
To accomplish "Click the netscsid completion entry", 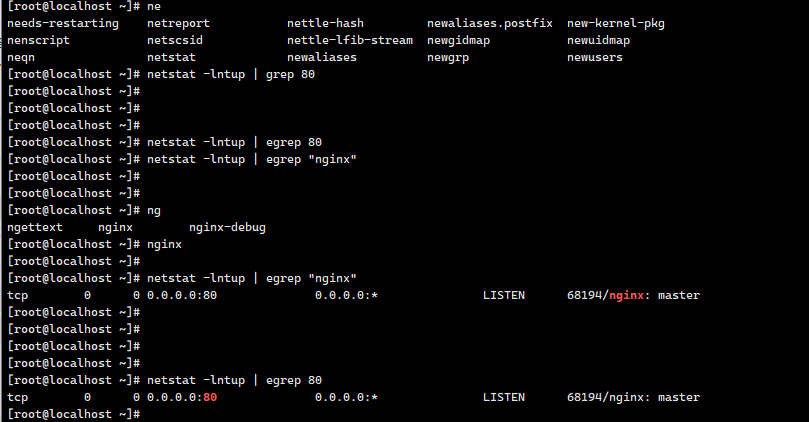I will point(174,40).
